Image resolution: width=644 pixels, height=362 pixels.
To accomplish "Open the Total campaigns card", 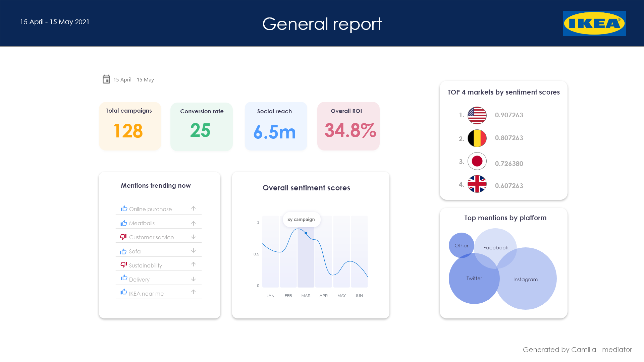I will click(x=130, y=126).
